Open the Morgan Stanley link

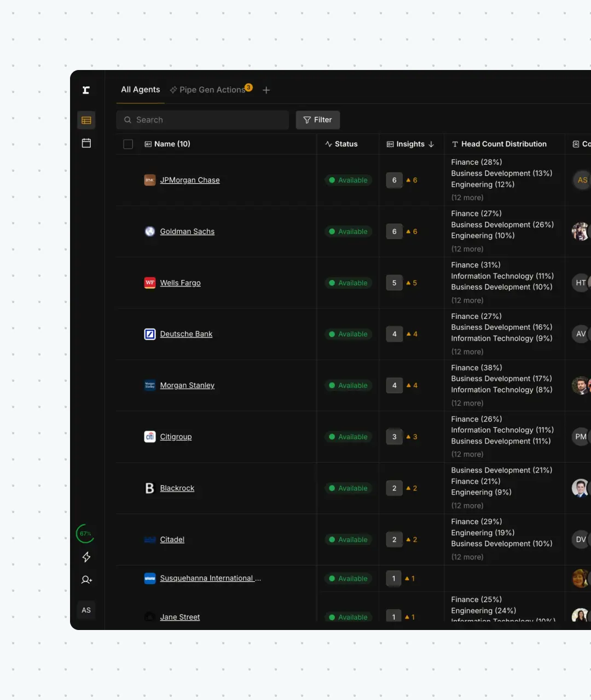(x=187, y=386)
